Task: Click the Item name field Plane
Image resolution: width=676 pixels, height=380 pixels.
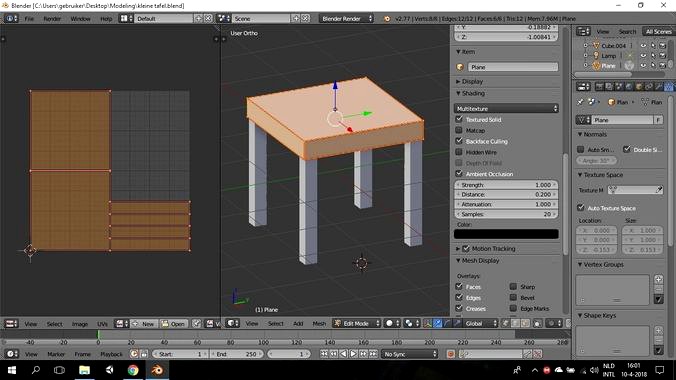Action: 513,67
